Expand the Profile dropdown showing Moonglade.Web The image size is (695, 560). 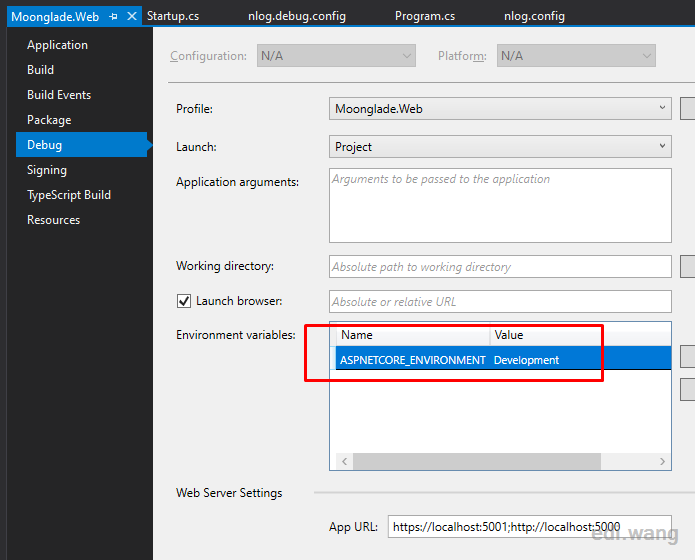[x=500, y=109]
